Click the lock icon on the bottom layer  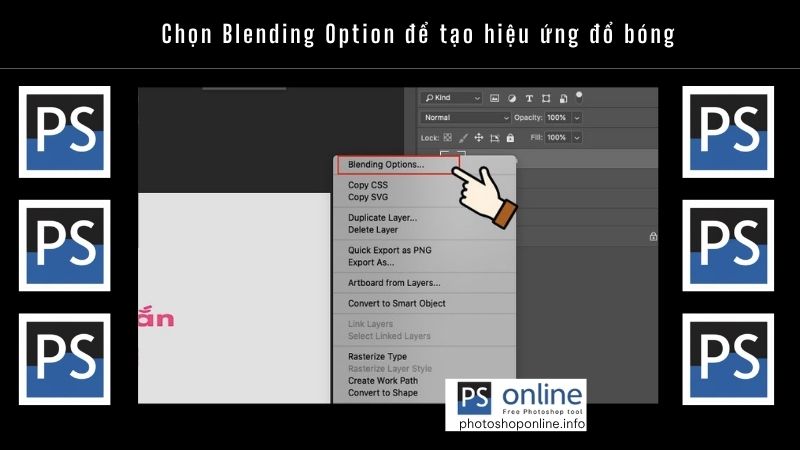tap(653, 236)
